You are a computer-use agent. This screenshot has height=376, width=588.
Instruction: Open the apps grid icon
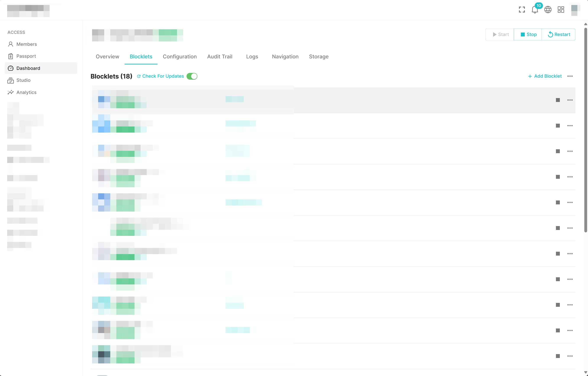561,10
